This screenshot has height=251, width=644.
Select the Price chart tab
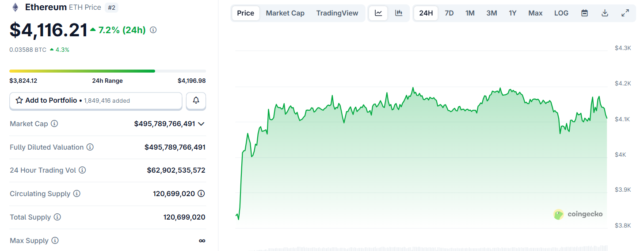[x=245, y=13]
